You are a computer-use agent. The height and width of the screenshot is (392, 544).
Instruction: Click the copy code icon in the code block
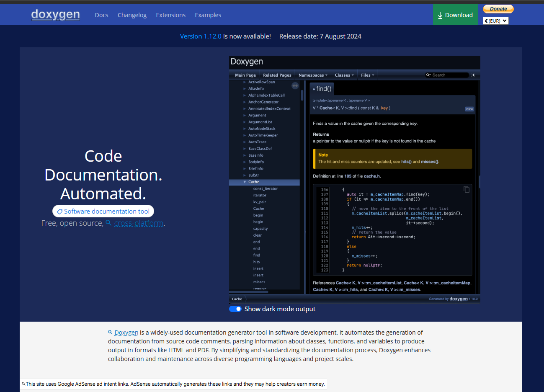pos(467,190)
